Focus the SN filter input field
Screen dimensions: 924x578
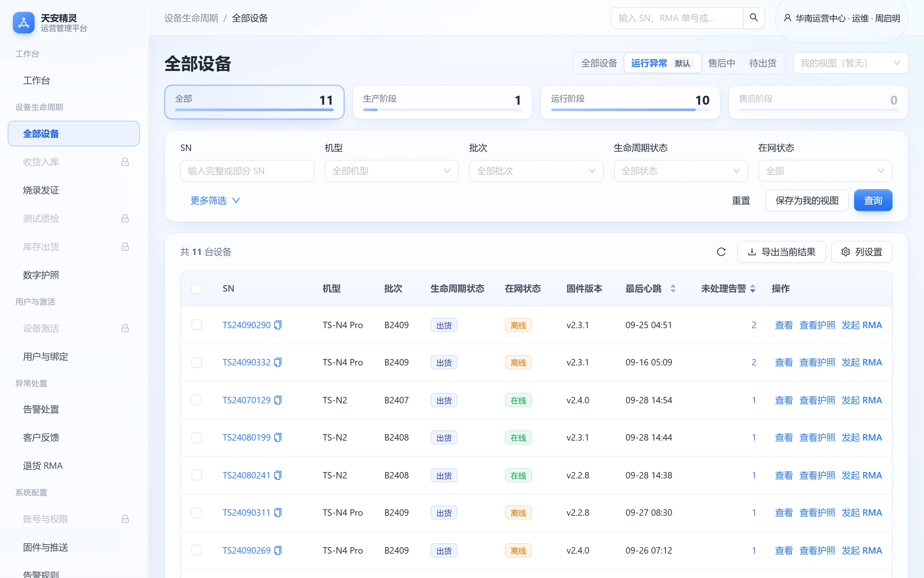tap(247, 171)
